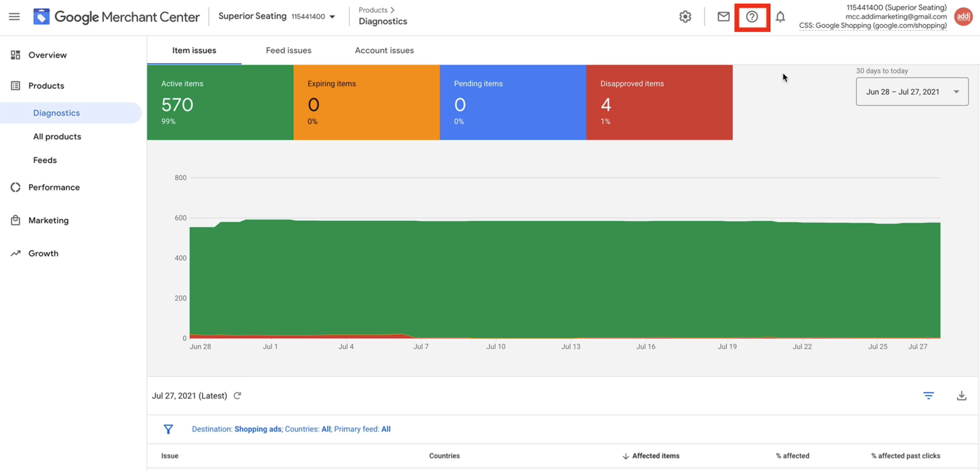Screen dimensions: 980x471
Task: Sort by Affected items arrow
Action: pos(625,456)
